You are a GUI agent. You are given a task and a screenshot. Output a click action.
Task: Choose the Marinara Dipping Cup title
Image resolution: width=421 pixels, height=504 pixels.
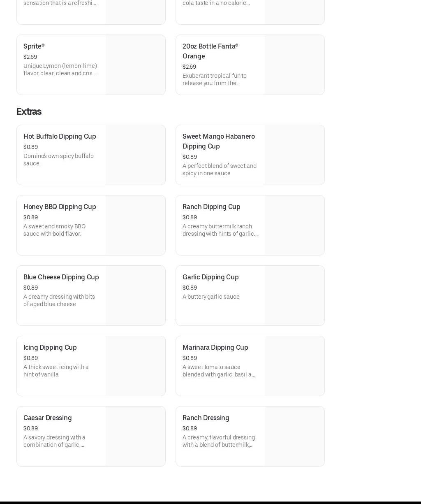pos(215,348)
